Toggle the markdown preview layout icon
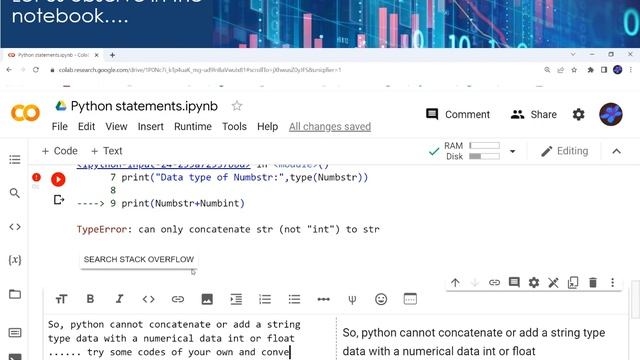640x360 pixels. tap(410, 299)
